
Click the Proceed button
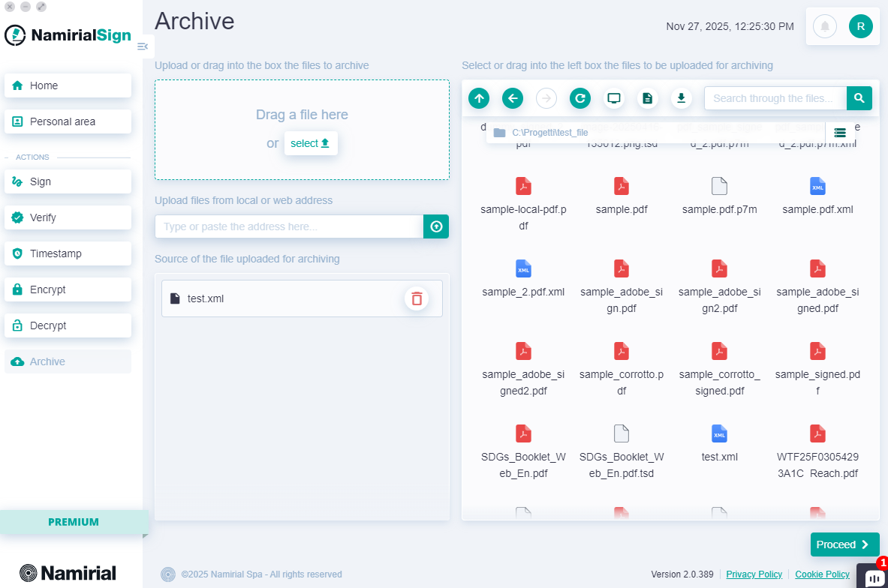point(844,544)
